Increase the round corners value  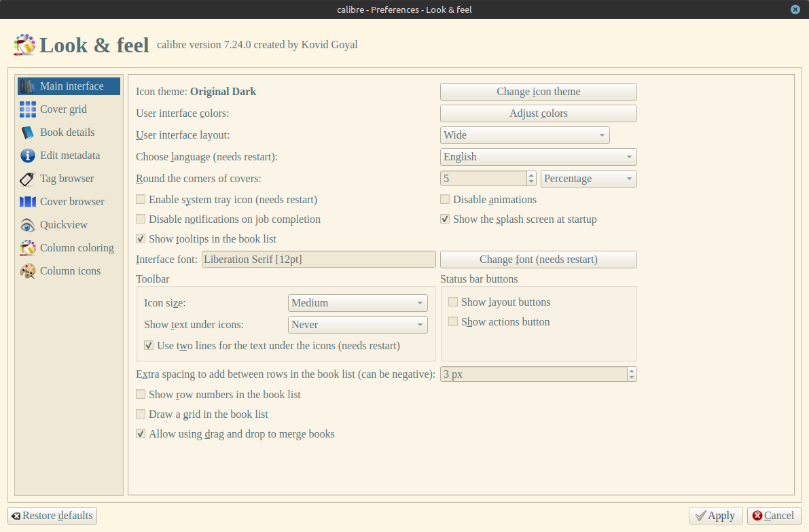pyautogui.click(x=531, y=175)
